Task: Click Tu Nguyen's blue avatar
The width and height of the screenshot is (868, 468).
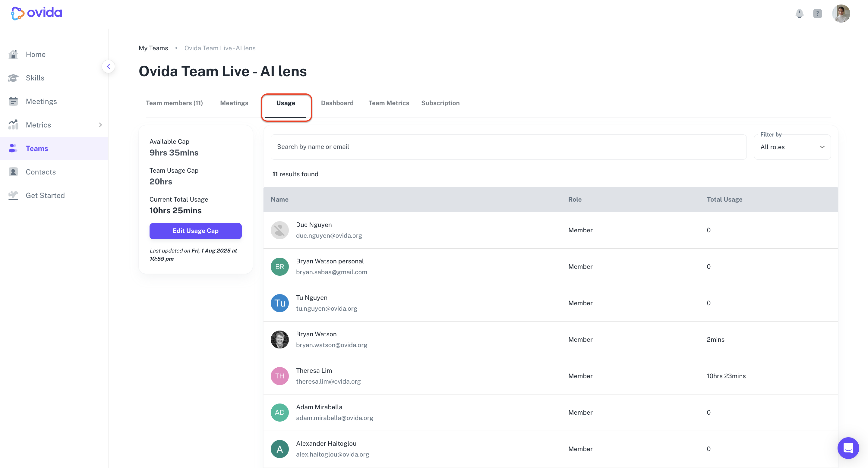Action: 280,303
